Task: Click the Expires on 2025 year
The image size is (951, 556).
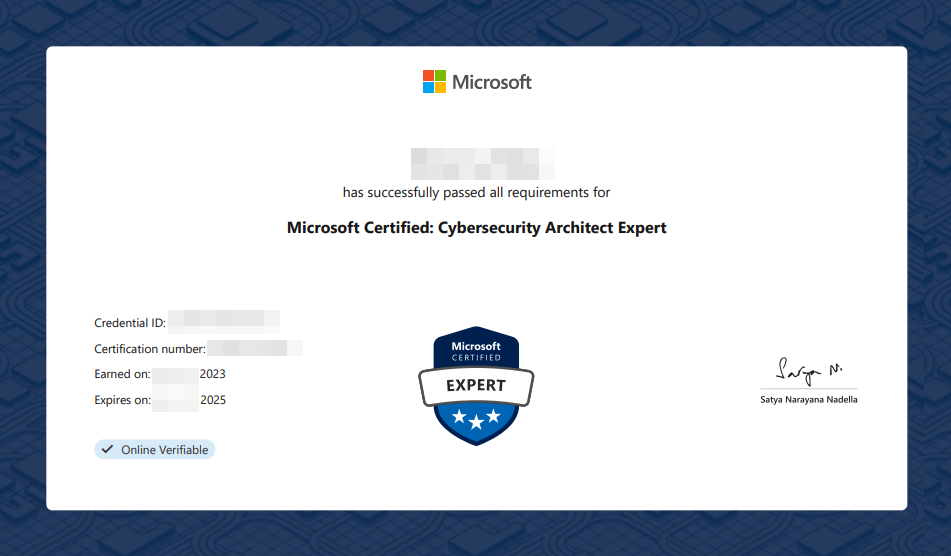Action: click(213, 400)
